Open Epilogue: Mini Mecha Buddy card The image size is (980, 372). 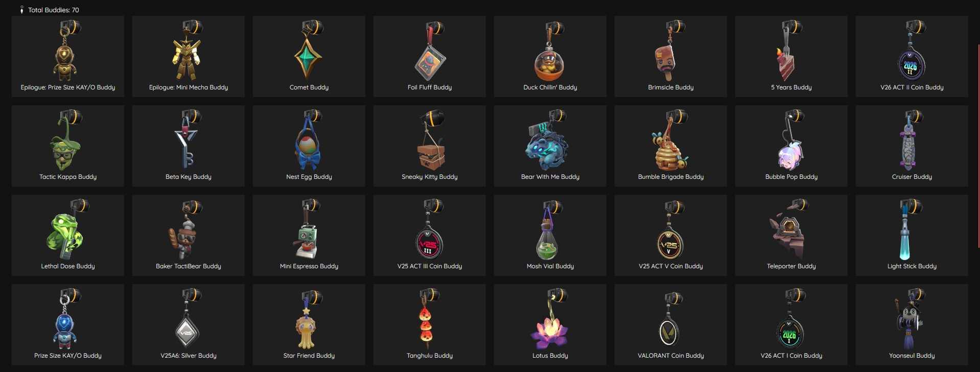pyautogui.click(x=189, y=56)
